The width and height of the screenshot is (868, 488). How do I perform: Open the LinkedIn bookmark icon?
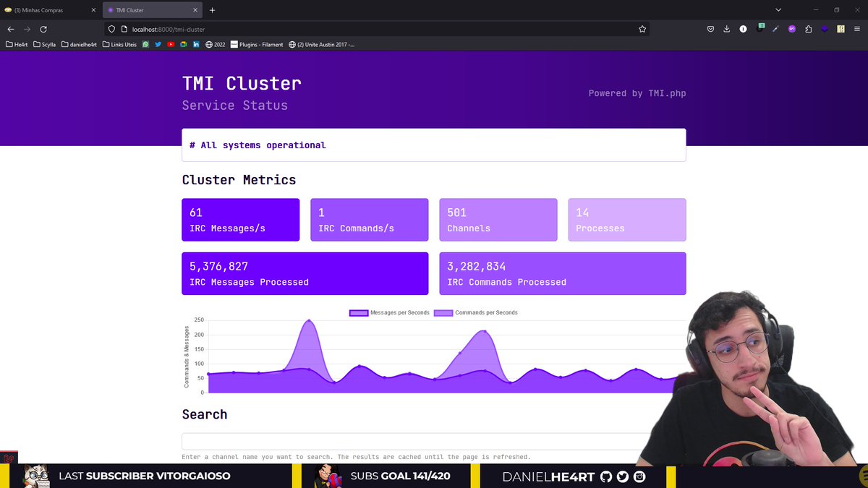pos(196,44)
